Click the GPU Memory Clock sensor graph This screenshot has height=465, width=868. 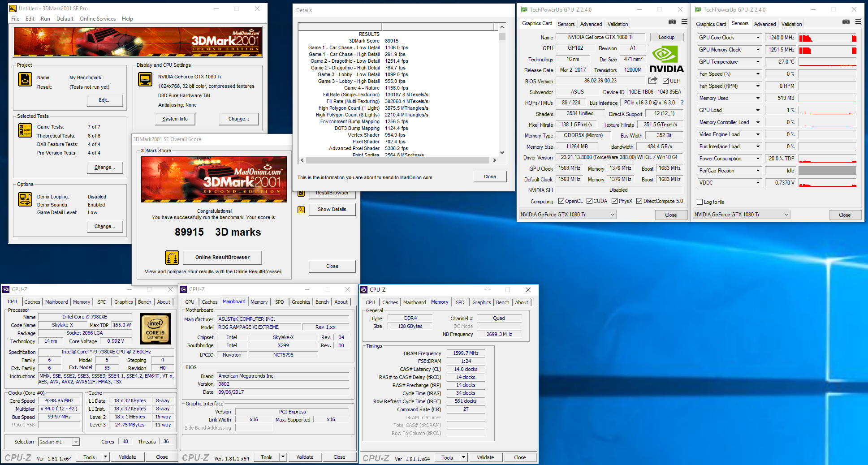pos(827,50)
